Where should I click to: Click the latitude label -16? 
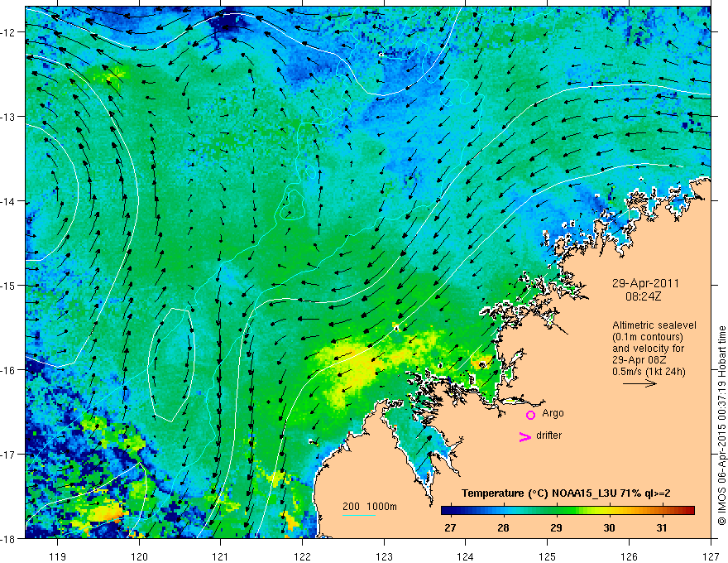click(7, 370)
